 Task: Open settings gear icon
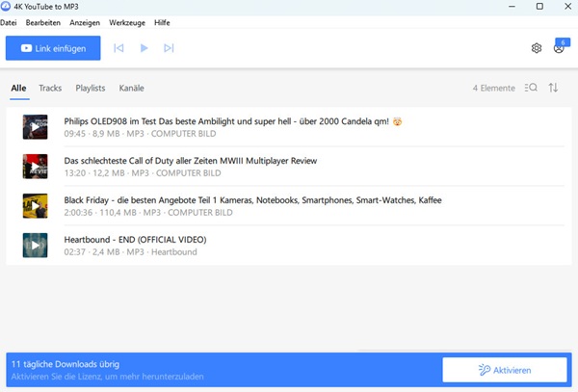[x=537, y=48]
